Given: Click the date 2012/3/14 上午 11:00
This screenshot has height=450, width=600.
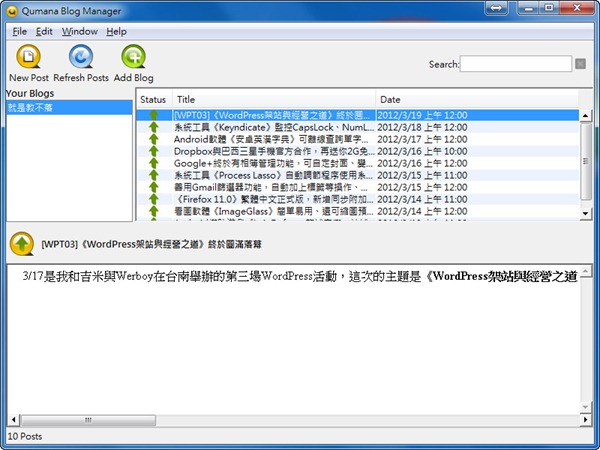Looking at the screenshot, I should (422, 199).
